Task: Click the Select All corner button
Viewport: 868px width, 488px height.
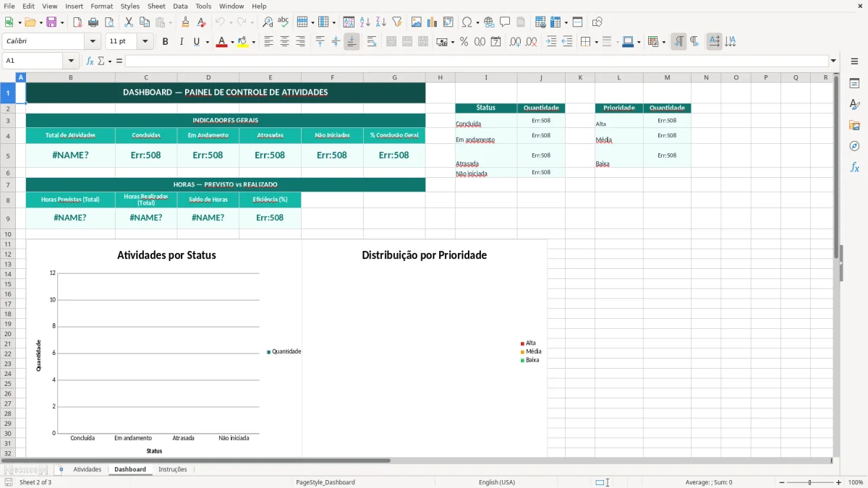Action: [8, 77]
